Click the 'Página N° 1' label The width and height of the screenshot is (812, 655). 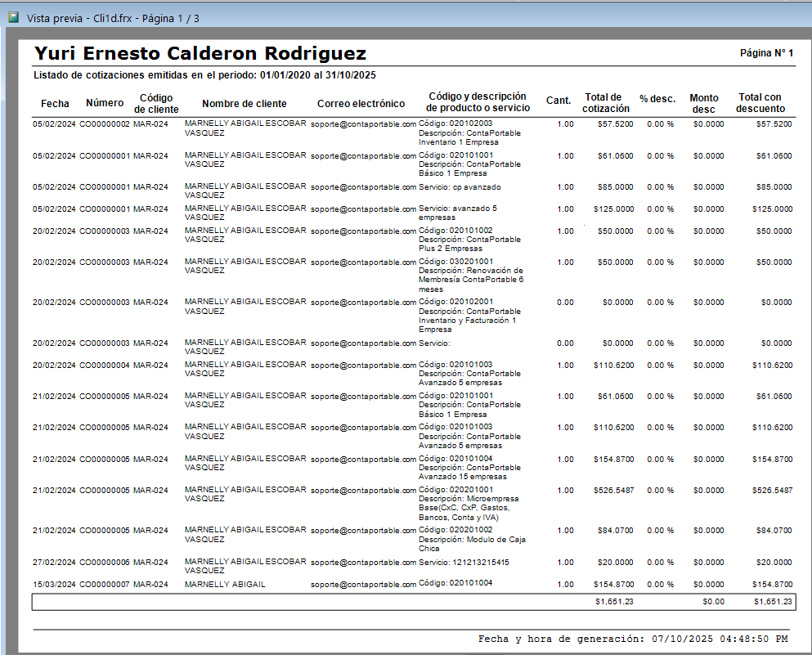coord(766,53)
